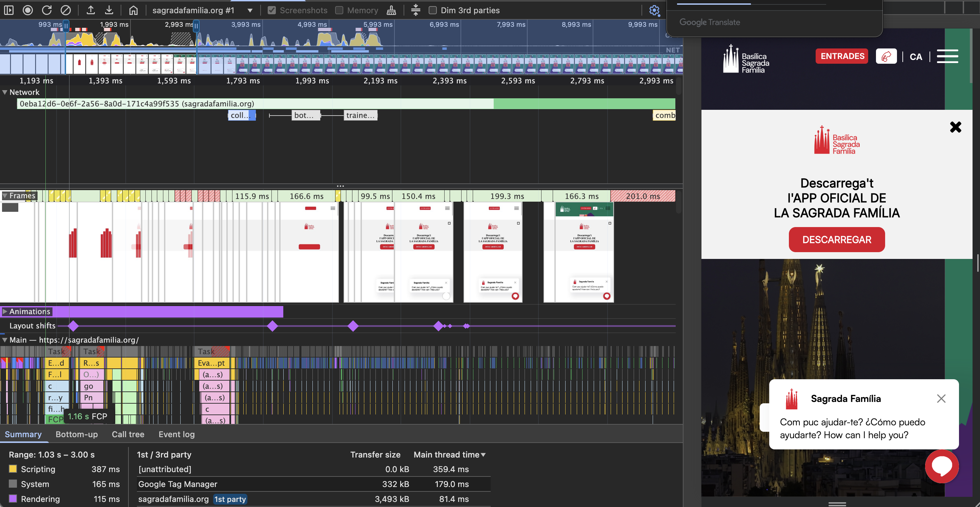Image resolution: width=980 pixels, height=507 pixels.
Task: Click the right overview range handle
Action: pyautogui.click(x=196, y=26)
